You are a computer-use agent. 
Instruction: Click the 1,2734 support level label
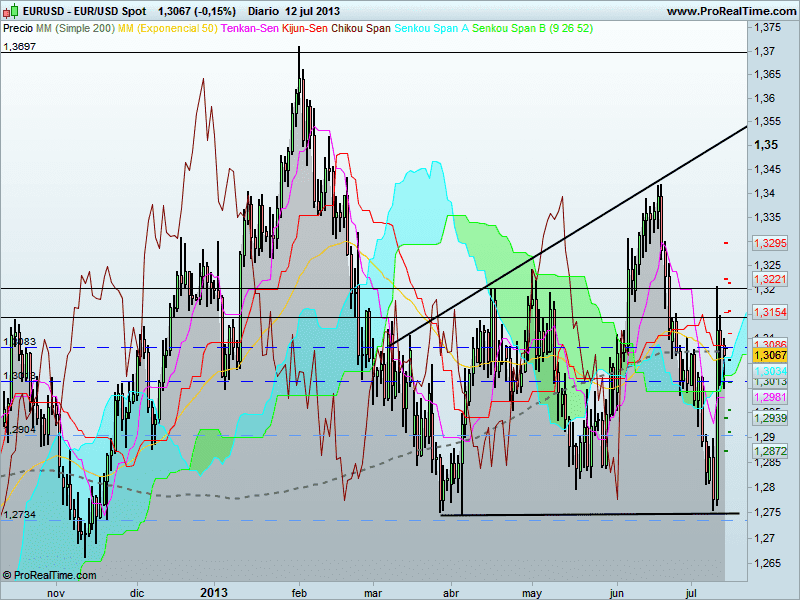click(19, 515)
